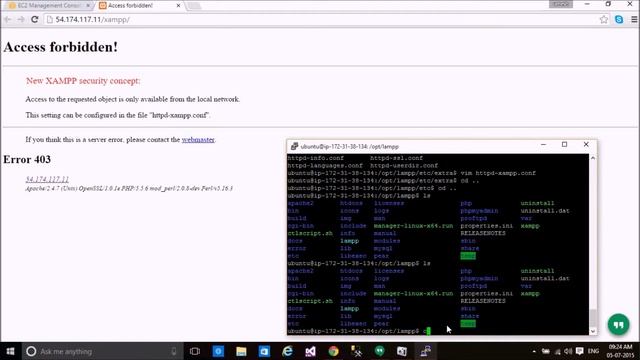Click the PuTTY icon in terminal title bar
Screen dimensions: 640x360
tap(294, 146)
